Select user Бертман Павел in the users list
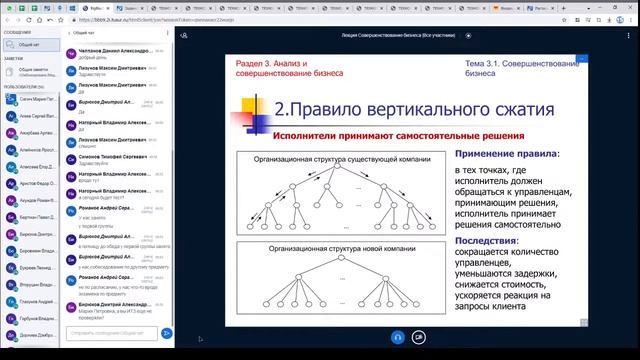The width and height of the screenshot is (640, 360). [31, 217]
